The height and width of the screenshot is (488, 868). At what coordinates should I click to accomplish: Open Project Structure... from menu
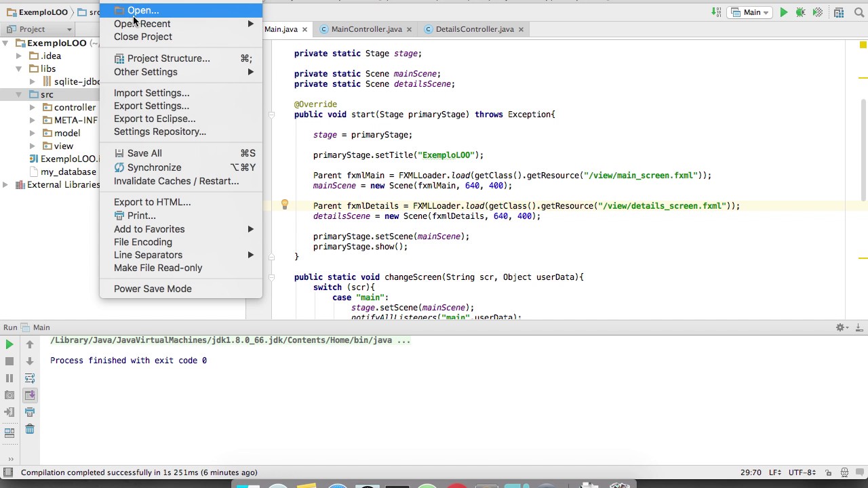(180, 58)
